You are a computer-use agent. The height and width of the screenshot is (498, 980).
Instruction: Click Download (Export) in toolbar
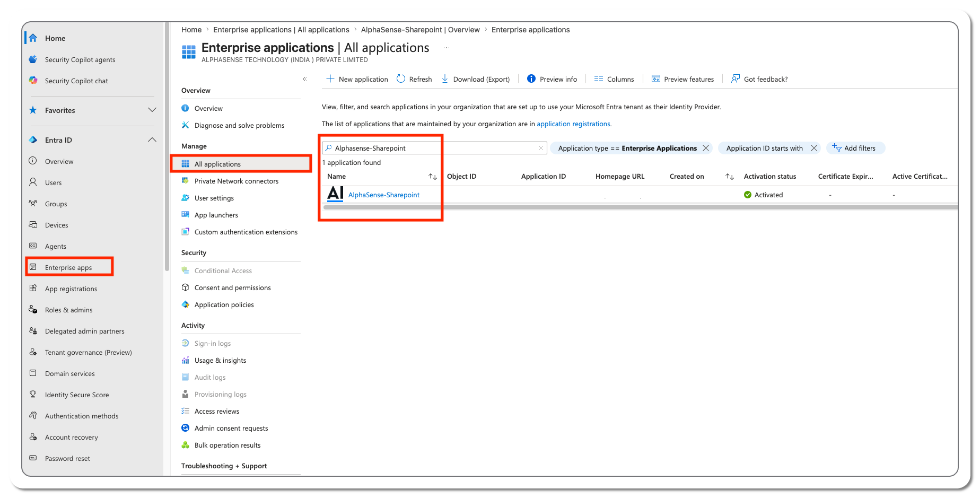pos(475,79)
